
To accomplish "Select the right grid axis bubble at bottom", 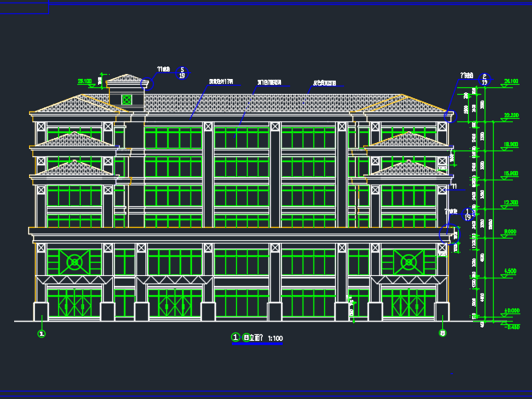I will [442, 333].
